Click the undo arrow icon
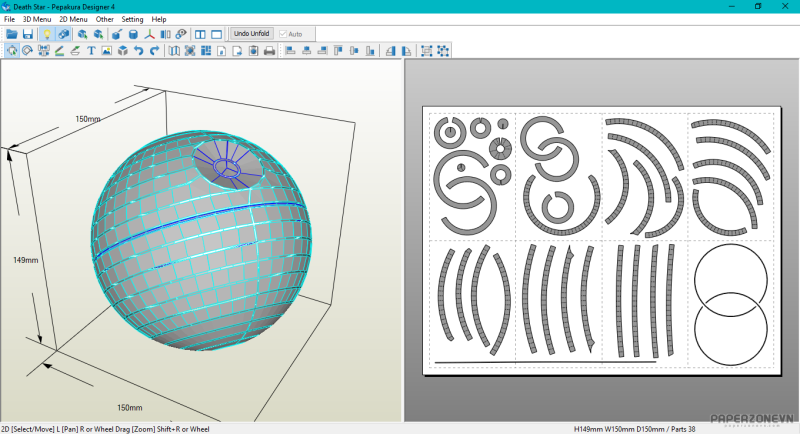The height and width of the screenshot is (434, 800). point(138,51)
